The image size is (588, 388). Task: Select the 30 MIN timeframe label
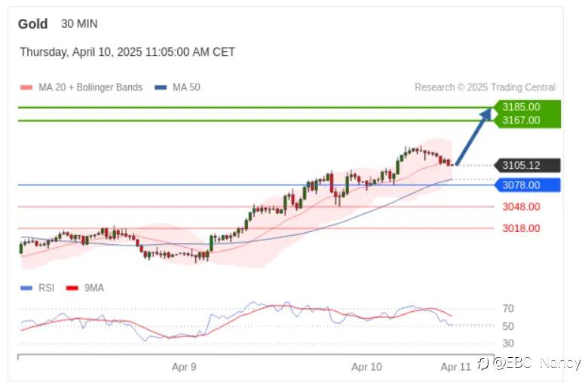[79, 24]
